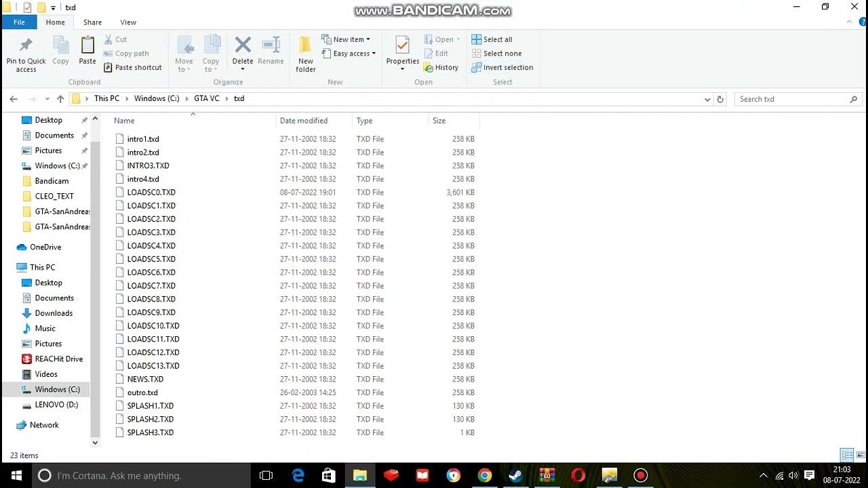Viewport: 868px width, 488px height.
Task: Click Select all
Action: pos(492,39)
